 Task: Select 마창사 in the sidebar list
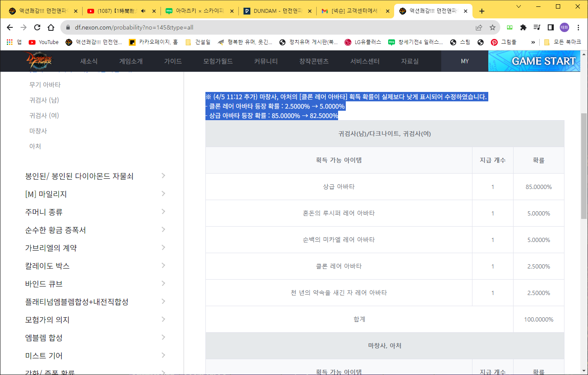[x=38, y=131]
